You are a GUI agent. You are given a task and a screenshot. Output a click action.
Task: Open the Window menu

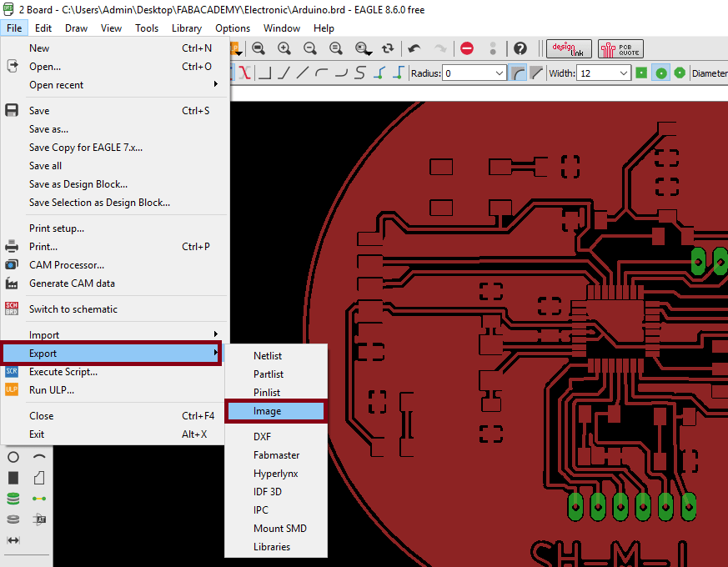click(x=282, y=28)
